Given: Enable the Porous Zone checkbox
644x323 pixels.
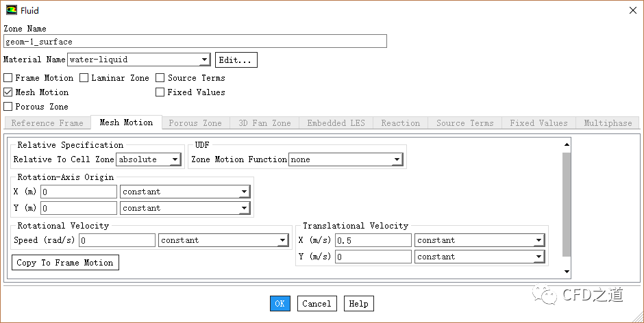Looking at the screenshot, I should point(8,107).
